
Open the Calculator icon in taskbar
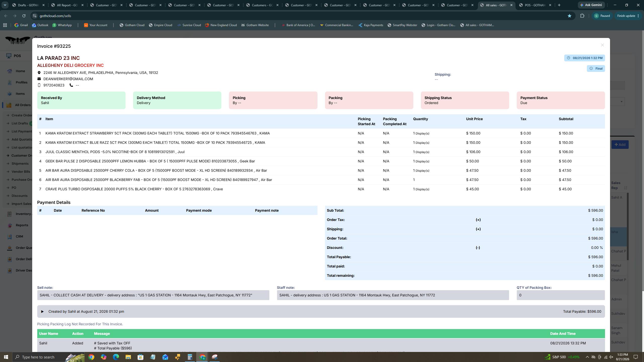pyautogui.click(x=190, y=357)
